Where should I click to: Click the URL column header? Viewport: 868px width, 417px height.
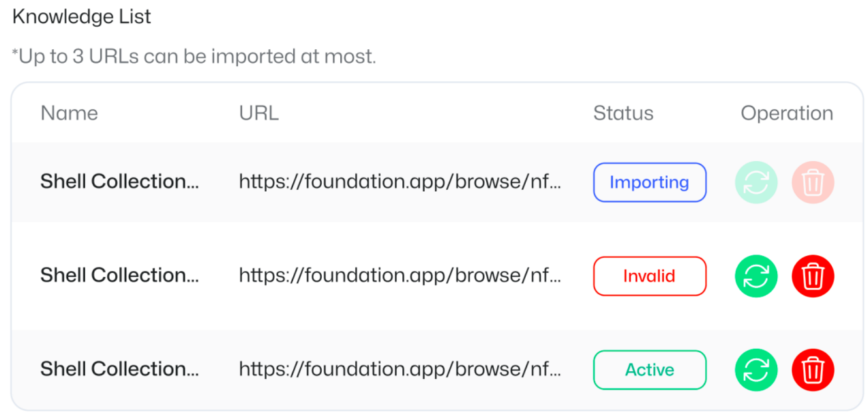pos(258,113)
